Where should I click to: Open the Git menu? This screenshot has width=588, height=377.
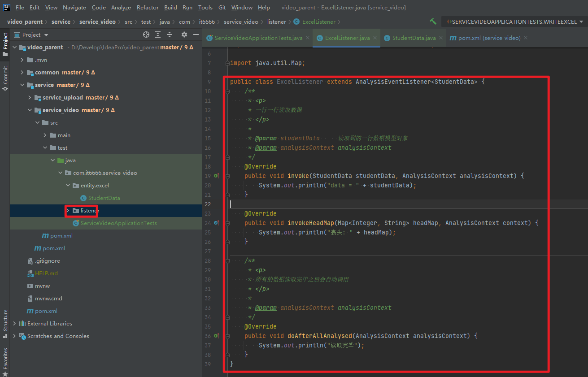click(x=222, y=7)
